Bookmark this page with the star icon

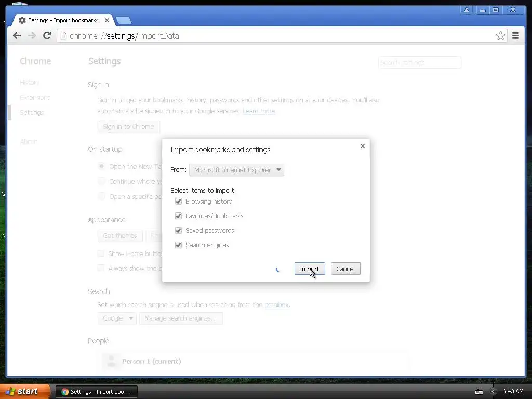tap(500, 36)
